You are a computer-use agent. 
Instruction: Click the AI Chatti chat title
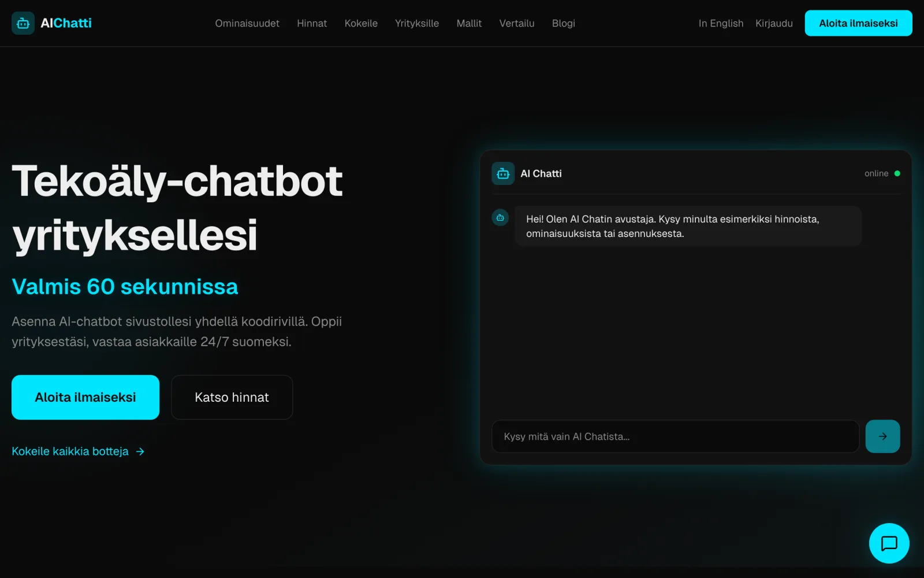click(x=541, y=173)
